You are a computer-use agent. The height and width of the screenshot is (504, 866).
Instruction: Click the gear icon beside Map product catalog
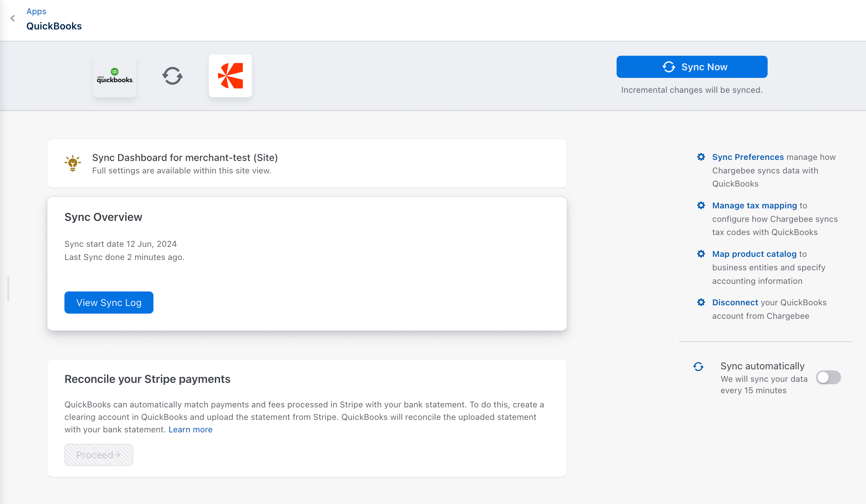tap(701, 254)
